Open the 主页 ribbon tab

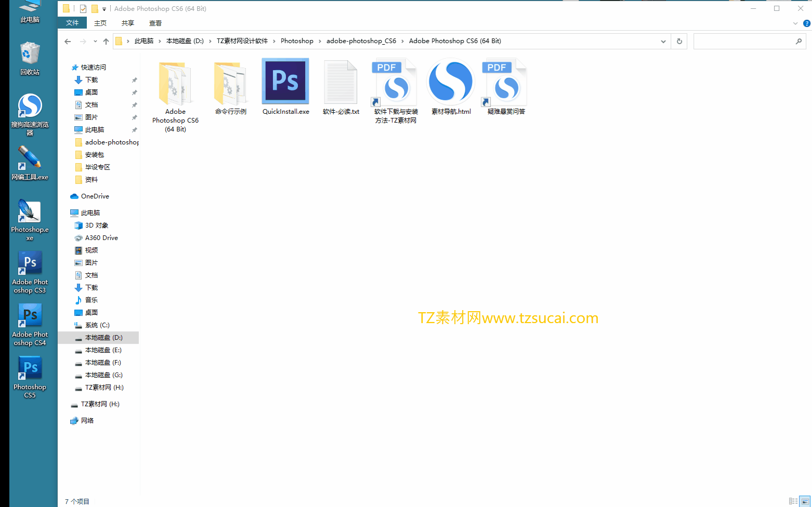100,23
